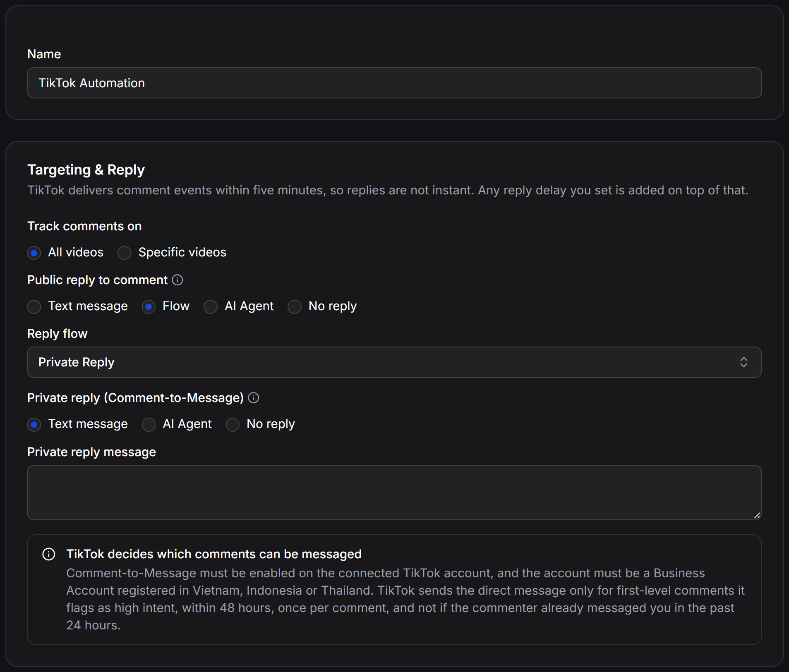Click into the Private reply message textarea
789x672 pixels.
tap(394, 493)
